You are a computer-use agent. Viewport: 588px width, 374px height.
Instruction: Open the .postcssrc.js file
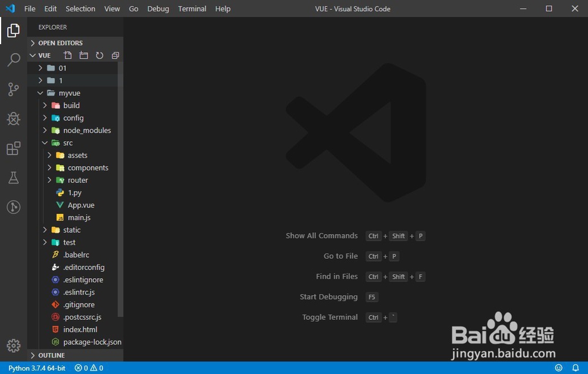tap(72, 316)
